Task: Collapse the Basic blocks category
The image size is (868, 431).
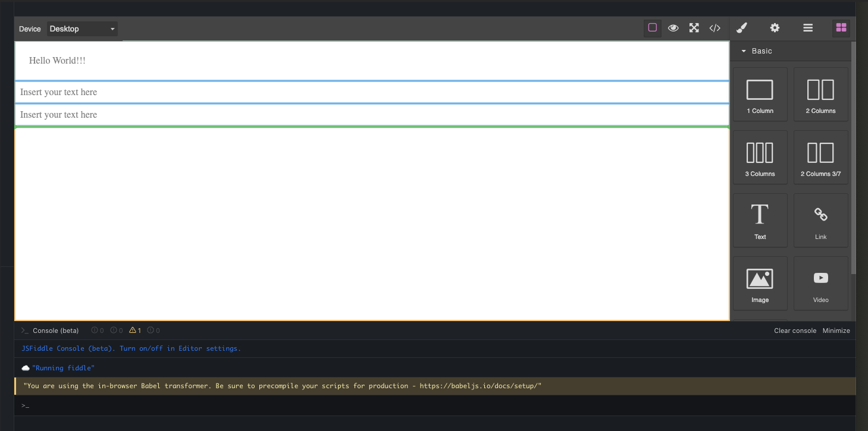Action: (744, 51)
